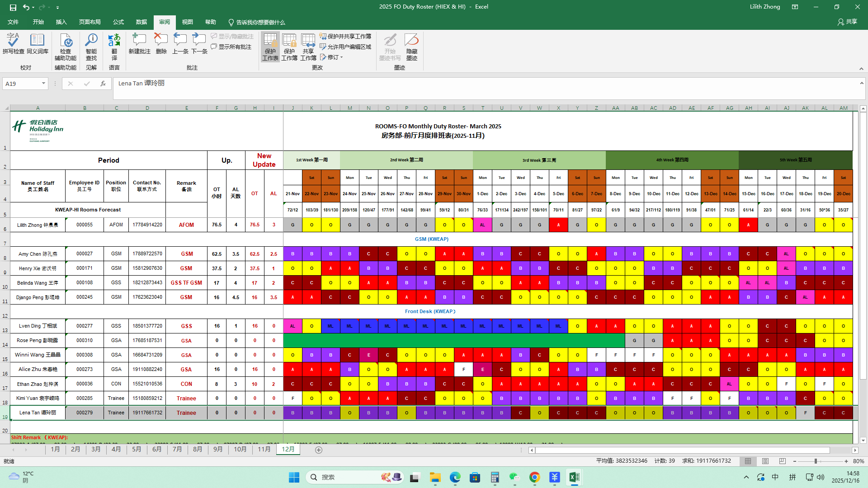
Task: Switch to the 11月 sheet tab
Action: coord(264,450)
